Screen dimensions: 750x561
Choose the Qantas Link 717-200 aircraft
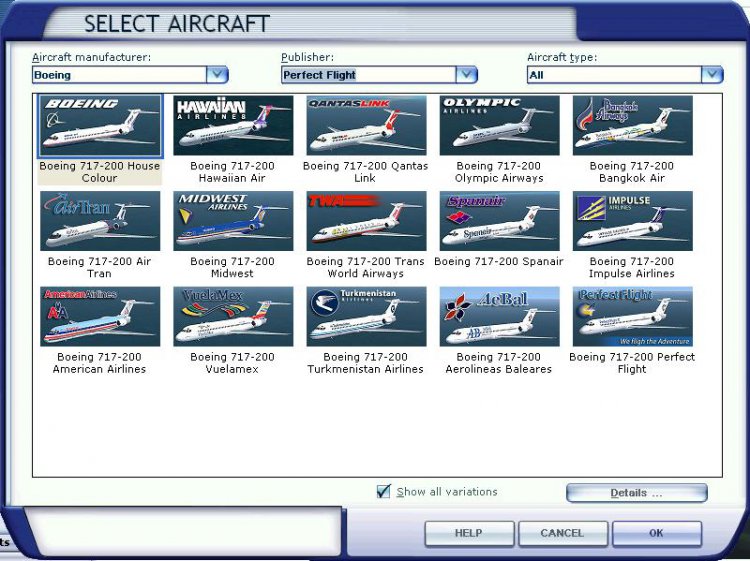(x=366, y=126)
